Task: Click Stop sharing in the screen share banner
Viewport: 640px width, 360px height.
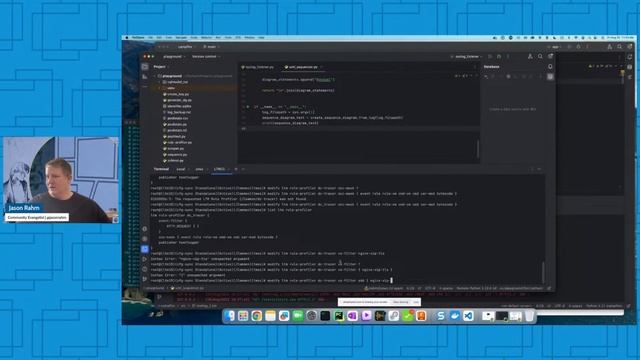Action: [401, 302]
